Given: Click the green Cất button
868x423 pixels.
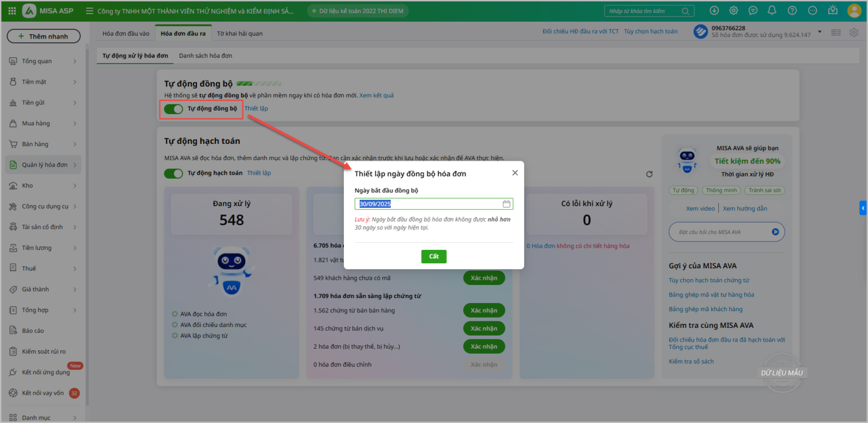Looking at the screenshot, I should click(x=433, y=256).
